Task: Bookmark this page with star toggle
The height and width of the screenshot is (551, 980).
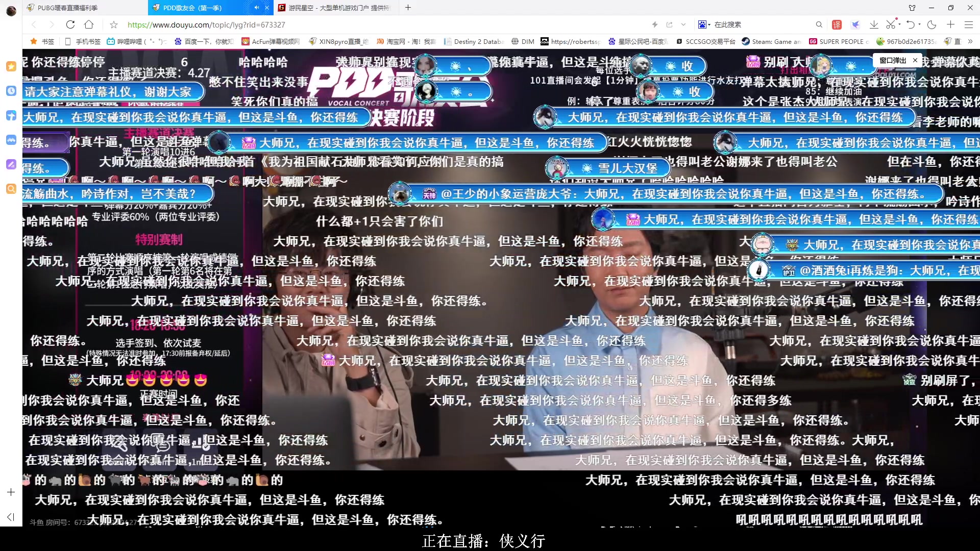Action: click(114, 24)
